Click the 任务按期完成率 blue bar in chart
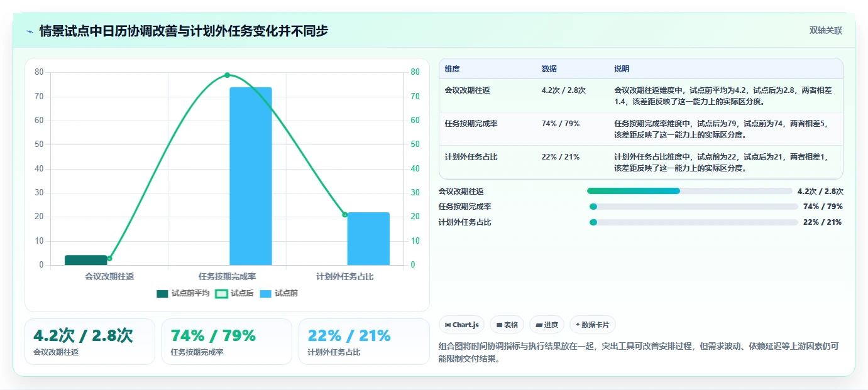 pos(251,176)
